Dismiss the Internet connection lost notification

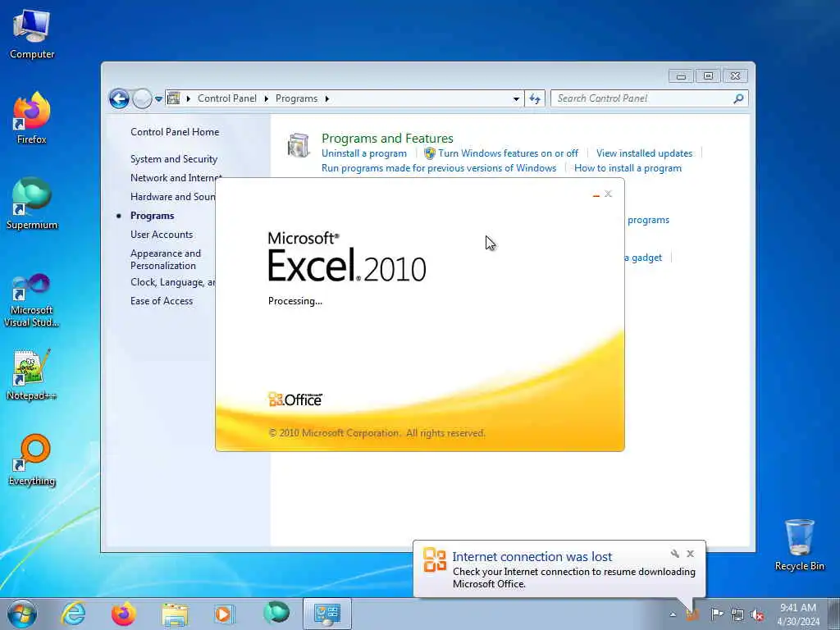(x=691, y=554)
